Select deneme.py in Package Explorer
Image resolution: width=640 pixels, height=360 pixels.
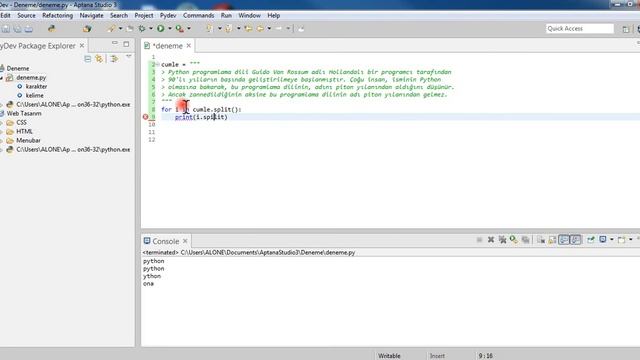coord(31,78)
